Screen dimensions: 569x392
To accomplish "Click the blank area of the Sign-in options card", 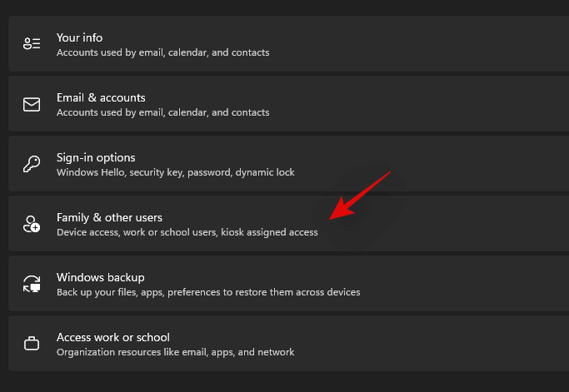I will click(467, 164).
